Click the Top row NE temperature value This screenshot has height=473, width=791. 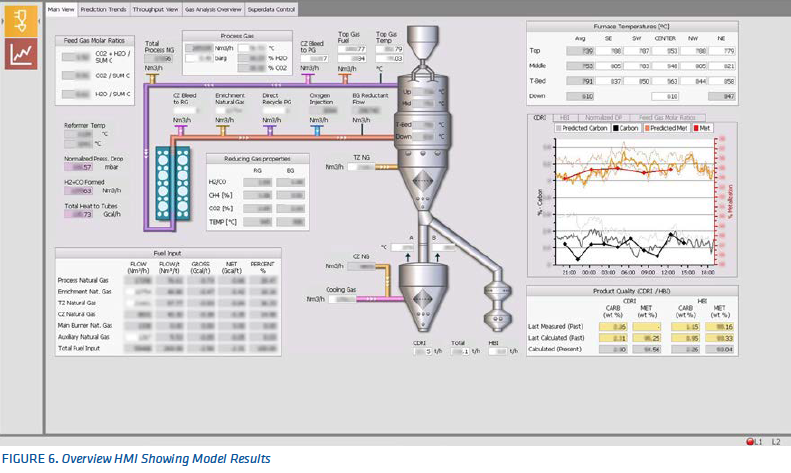coord(722,51)
